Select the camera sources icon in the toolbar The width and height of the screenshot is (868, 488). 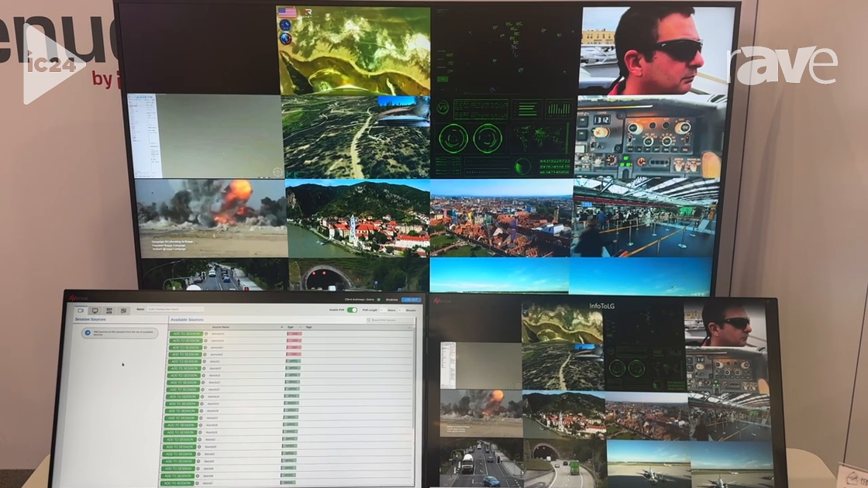click(81, 309)
